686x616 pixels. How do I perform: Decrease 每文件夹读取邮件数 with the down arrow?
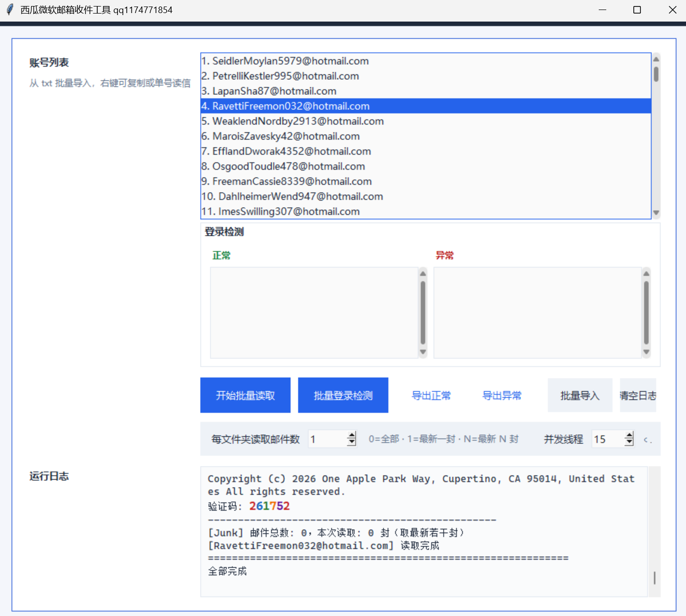click(352, 442)
